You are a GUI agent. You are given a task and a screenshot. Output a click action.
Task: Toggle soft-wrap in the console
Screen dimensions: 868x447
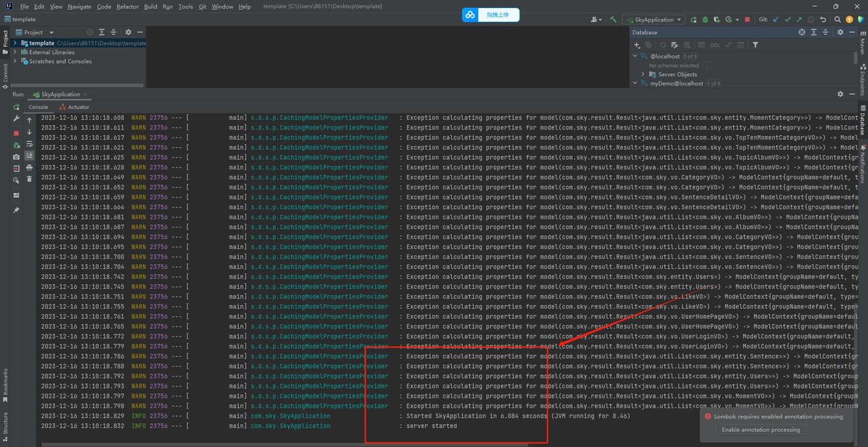[x=29, y=144]
